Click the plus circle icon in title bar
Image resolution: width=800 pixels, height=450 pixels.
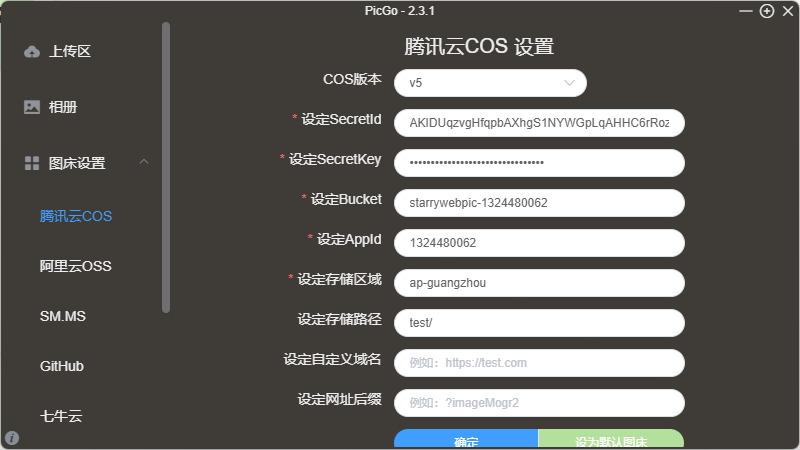coord(767,11)
